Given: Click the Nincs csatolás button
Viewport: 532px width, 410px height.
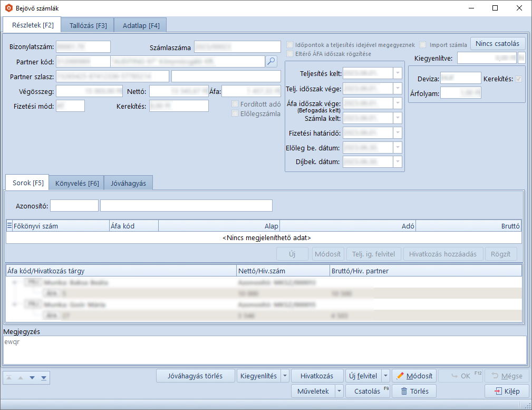Looking at the screenshot, I should click(x=497, y=44).
